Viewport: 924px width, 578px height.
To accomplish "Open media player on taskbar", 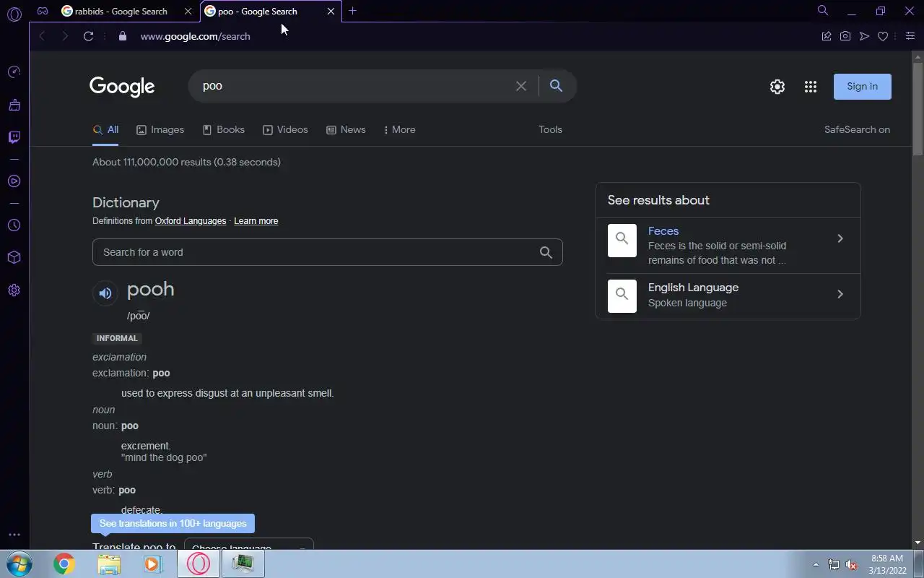I will click(x=153, y=564).
